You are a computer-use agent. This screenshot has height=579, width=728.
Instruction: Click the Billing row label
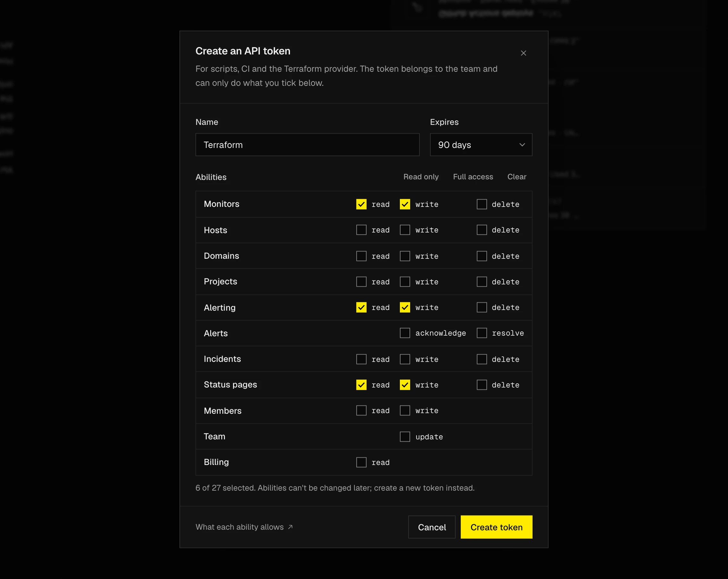coord(216,462)
